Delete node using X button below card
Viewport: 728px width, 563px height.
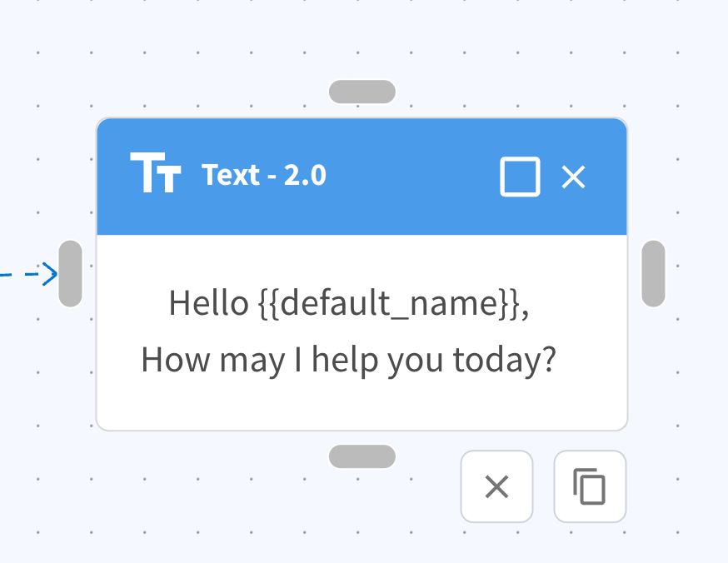(496, 486)
